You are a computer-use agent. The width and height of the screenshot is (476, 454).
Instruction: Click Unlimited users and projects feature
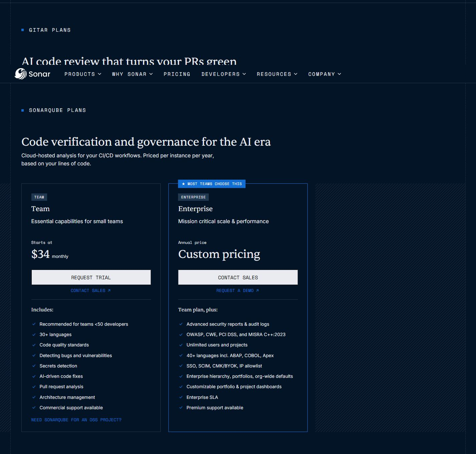coord(217,345)
